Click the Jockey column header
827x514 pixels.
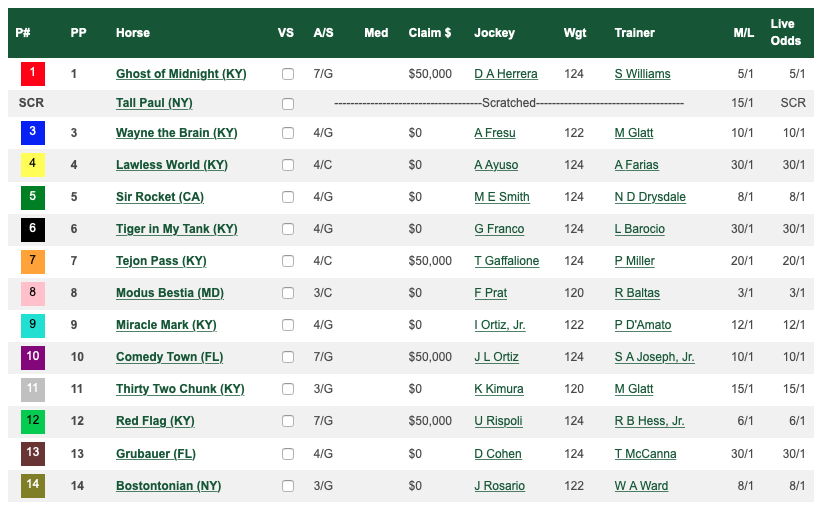tap(494, 33)
